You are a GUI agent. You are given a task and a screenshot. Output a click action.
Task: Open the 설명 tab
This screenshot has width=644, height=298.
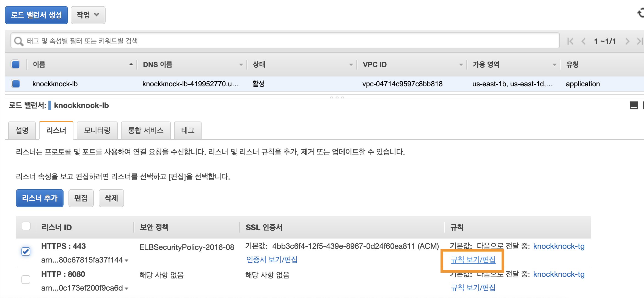pyautogui.click(x=22, y=130)
